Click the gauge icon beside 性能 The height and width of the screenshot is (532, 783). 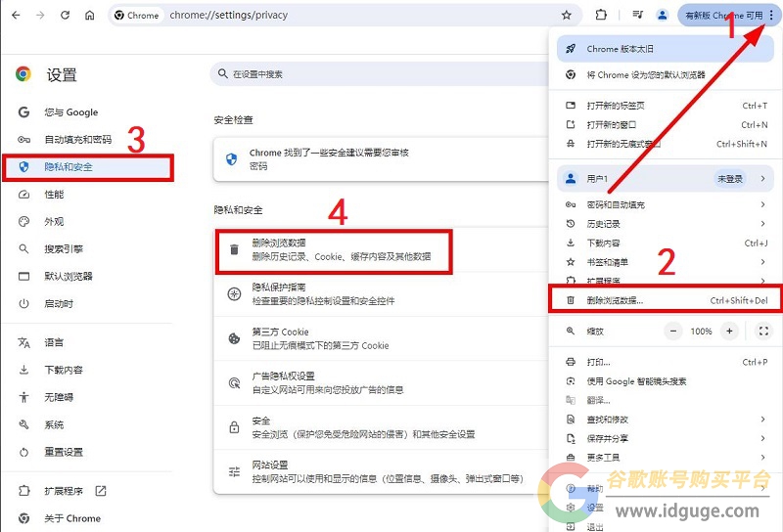click(23, 195)
